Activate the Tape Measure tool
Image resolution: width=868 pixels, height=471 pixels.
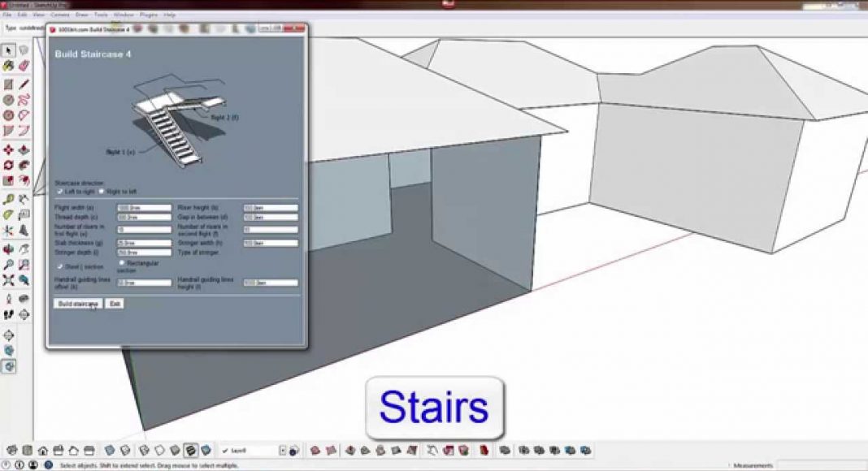[9, 199]
